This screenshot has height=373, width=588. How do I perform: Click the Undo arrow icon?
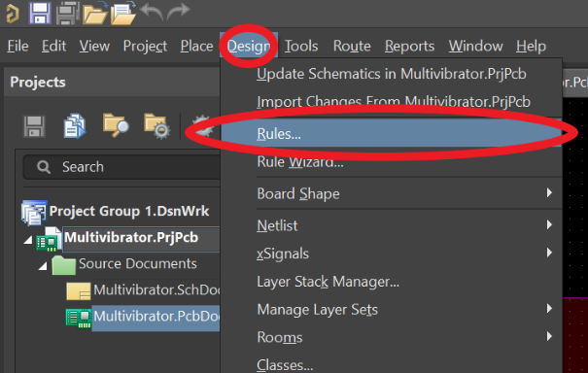coord(152,12)
